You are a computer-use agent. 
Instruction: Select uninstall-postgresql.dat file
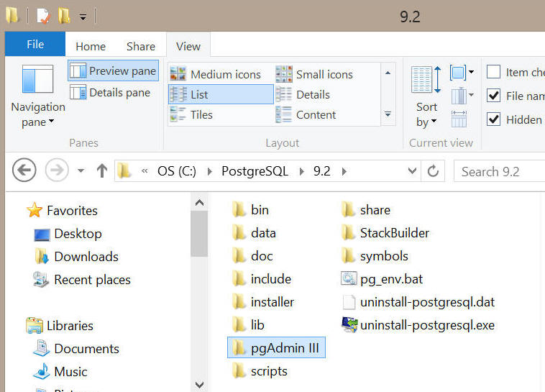(418, 302)
